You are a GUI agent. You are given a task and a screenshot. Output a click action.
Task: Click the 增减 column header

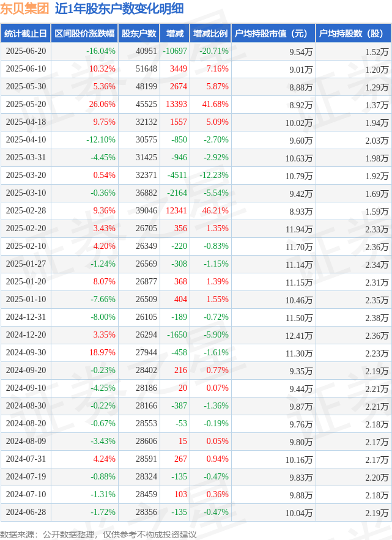tap(175, 34)
